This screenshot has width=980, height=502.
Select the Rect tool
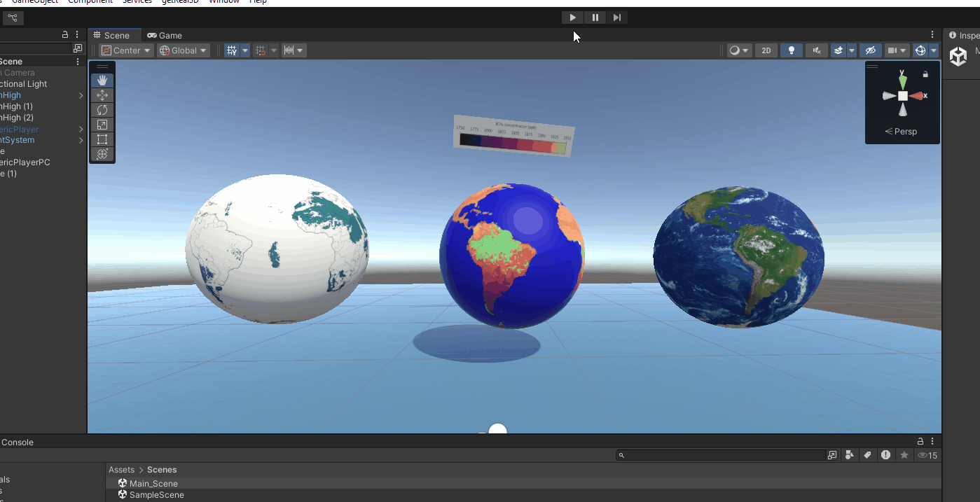coord(102,139)
